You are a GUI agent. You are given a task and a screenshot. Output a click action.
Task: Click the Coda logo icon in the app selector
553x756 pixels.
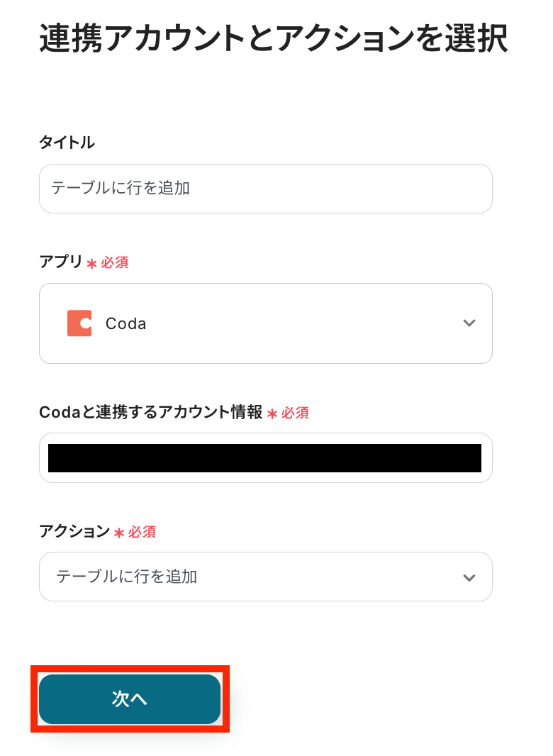79,323
